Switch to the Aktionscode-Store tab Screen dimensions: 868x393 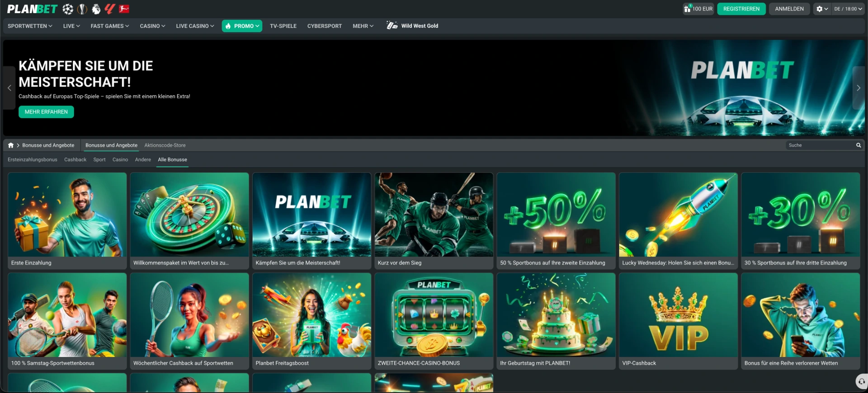click(165, 145)
